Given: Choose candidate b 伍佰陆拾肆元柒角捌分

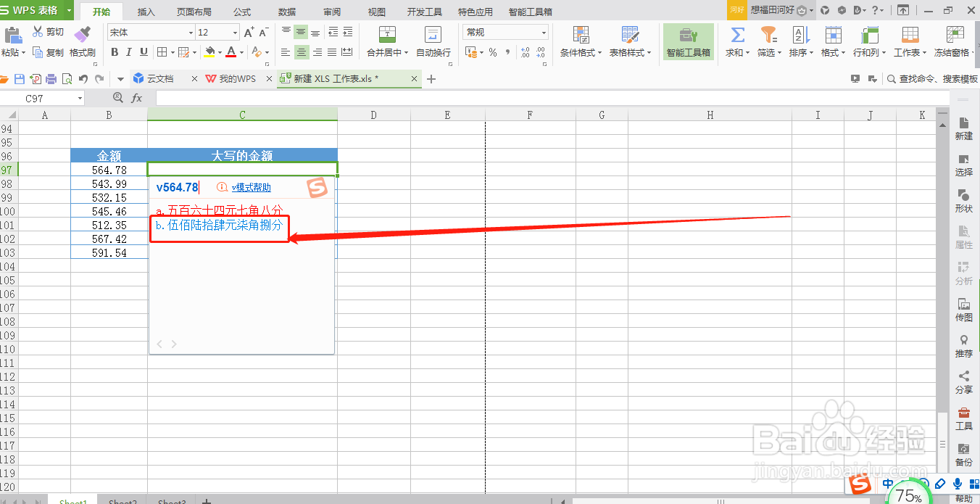Looking at the screenshot, I should click(x=219, y=226).
